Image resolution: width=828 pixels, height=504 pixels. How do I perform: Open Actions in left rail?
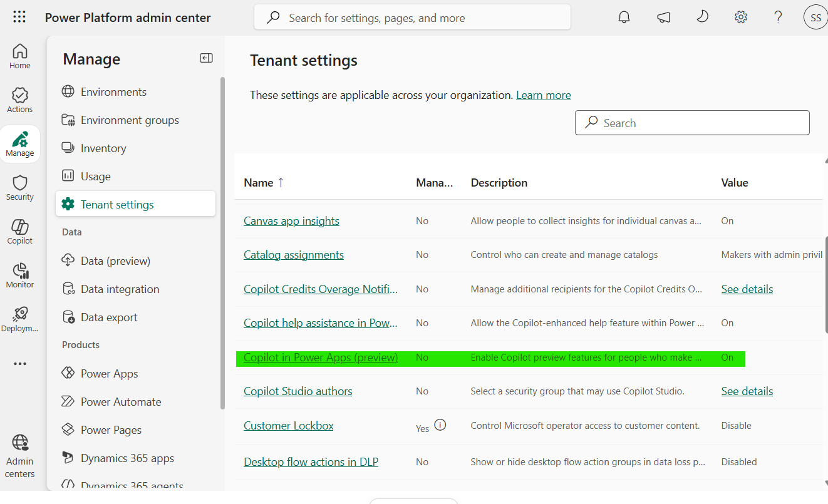click(20, 100)
